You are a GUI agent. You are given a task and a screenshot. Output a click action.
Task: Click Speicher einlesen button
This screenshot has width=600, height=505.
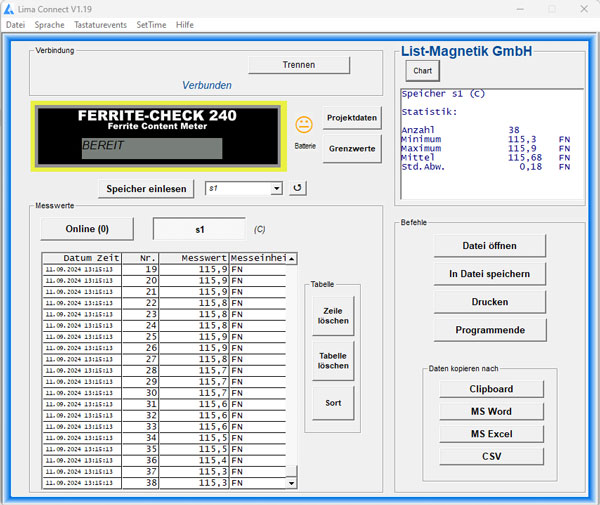coord(146,188)
